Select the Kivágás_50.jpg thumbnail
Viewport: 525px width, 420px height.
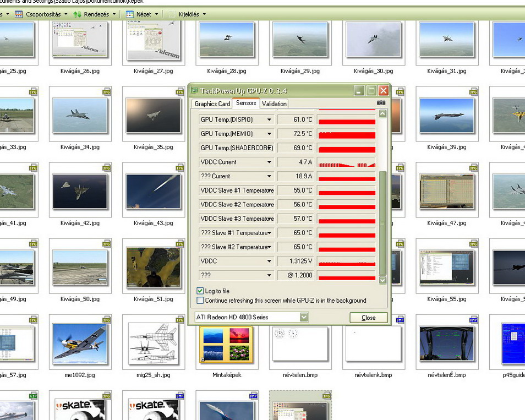(80, 268)
